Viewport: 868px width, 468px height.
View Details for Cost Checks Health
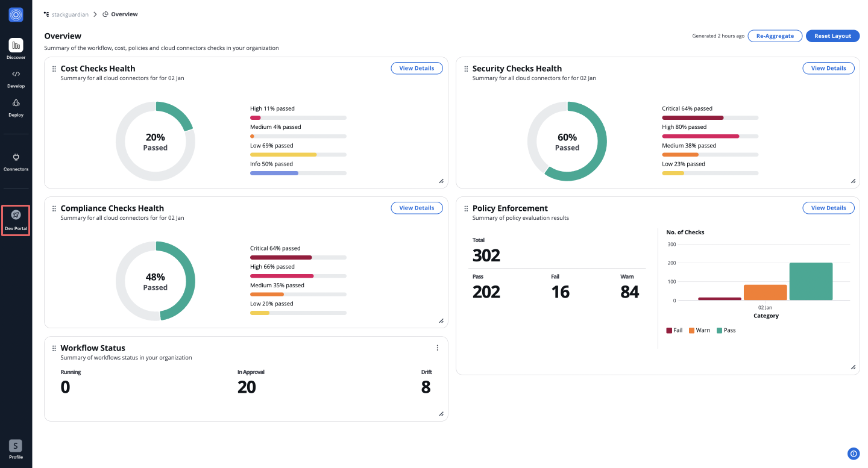(417, 68)
